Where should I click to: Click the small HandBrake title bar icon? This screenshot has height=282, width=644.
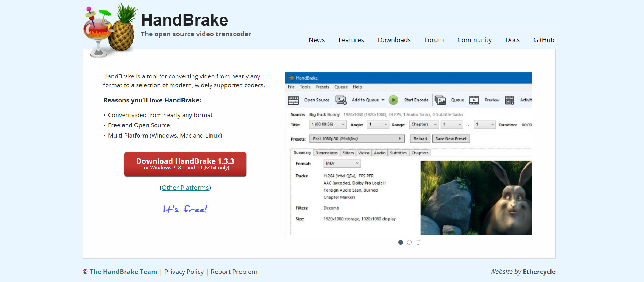tap(291, 78)
